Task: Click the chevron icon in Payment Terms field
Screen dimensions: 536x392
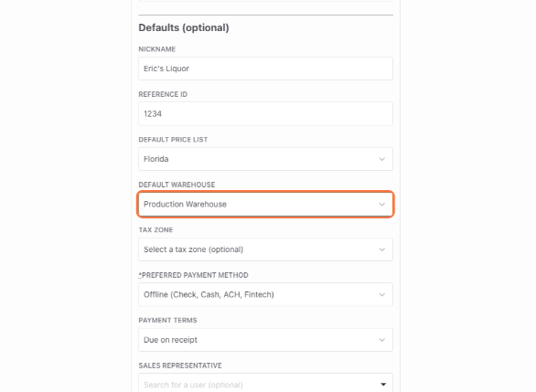Action: click(381, 340)
